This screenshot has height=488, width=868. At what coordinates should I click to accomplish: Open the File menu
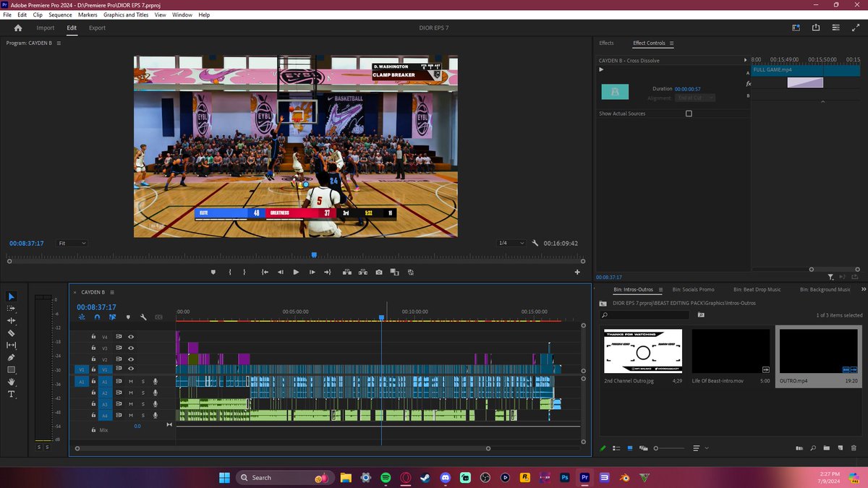click(x=7, y=14)
